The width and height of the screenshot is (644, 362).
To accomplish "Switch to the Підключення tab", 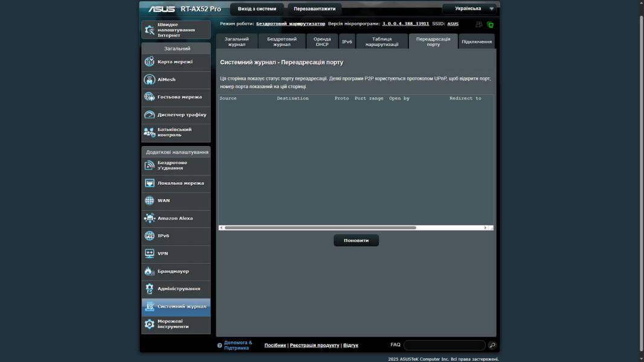I will point(477,42).
